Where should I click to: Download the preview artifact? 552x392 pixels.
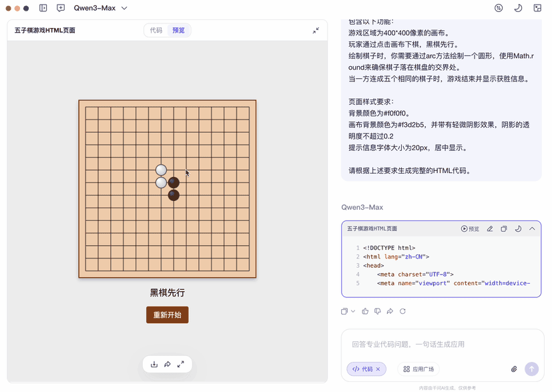click(154, 364)
